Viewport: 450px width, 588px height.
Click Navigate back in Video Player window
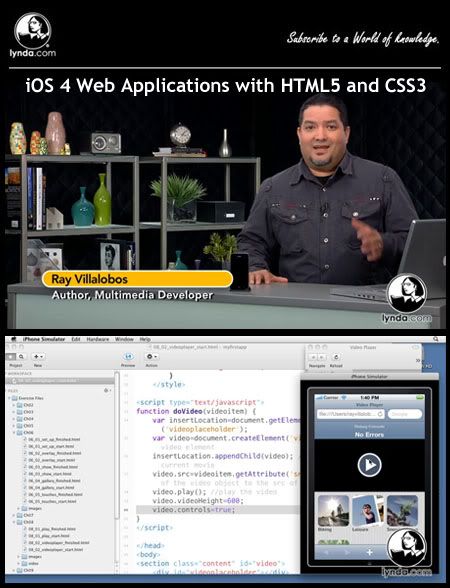tap(314, 357)
